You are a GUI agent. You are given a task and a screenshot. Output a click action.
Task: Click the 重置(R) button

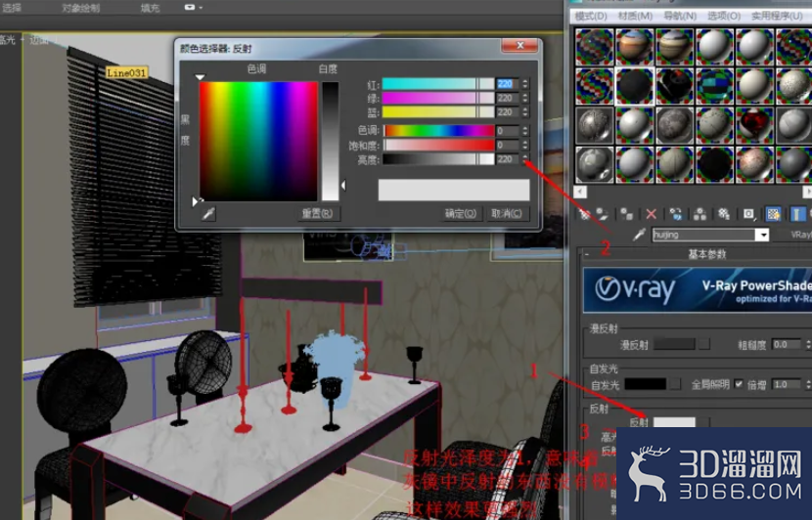(x=319, y=213)
